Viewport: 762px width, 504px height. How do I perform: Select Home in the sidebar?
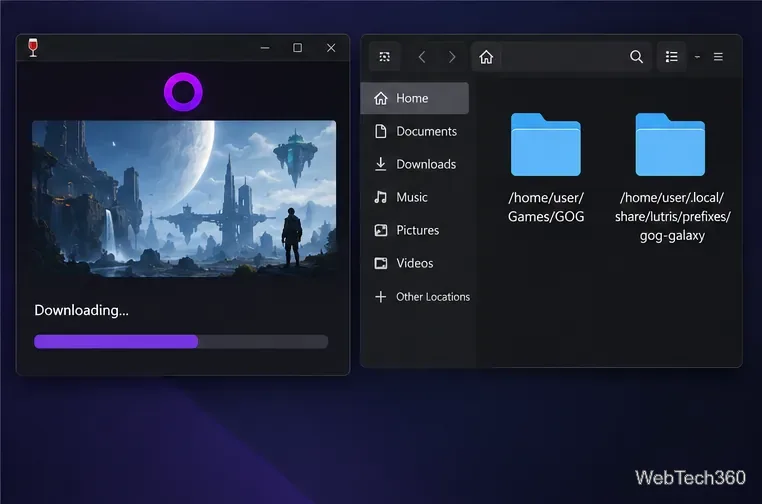point(415,98)
